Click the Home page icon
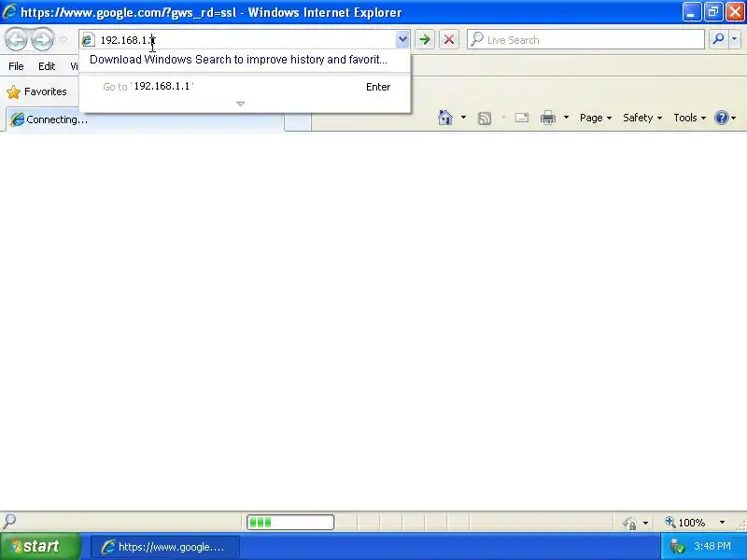 pos(445,118)
